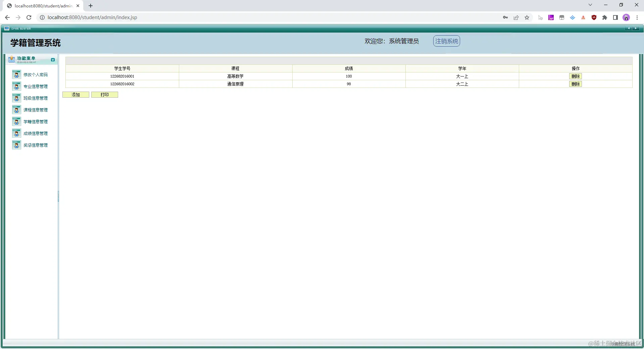Screen dimensions: 644x349
Task: Reload the current page
Action: [29, 17]
